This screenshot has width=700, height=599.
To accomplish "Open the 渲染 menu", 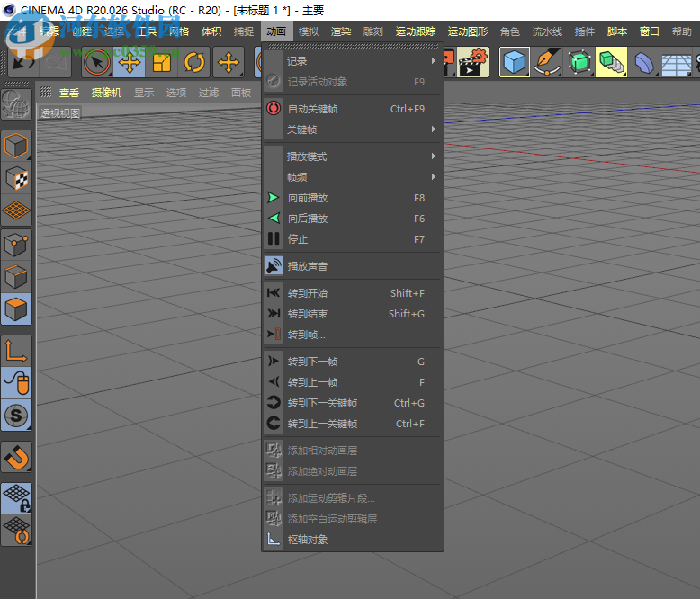I will point(341,31).
